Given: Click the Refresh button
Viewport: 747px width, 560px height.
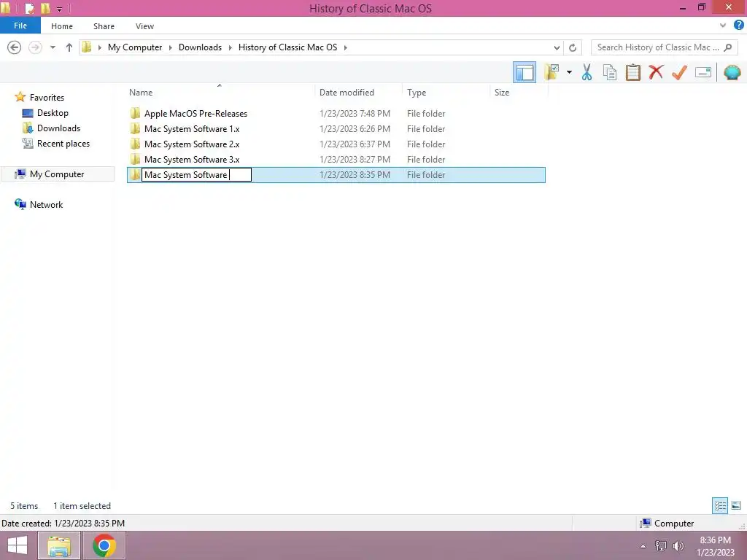Looking at the screenshot, I should 573,47.
